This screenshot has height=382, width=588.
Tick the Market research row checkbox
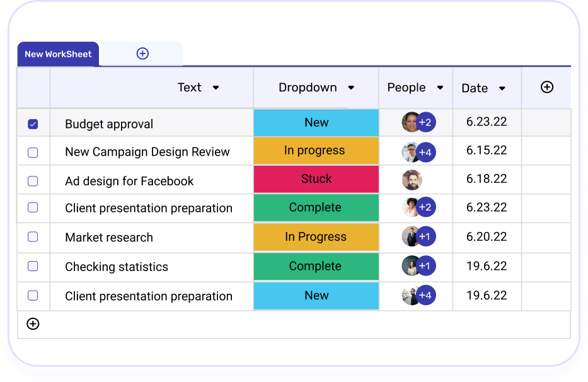(x=33, y=237)
